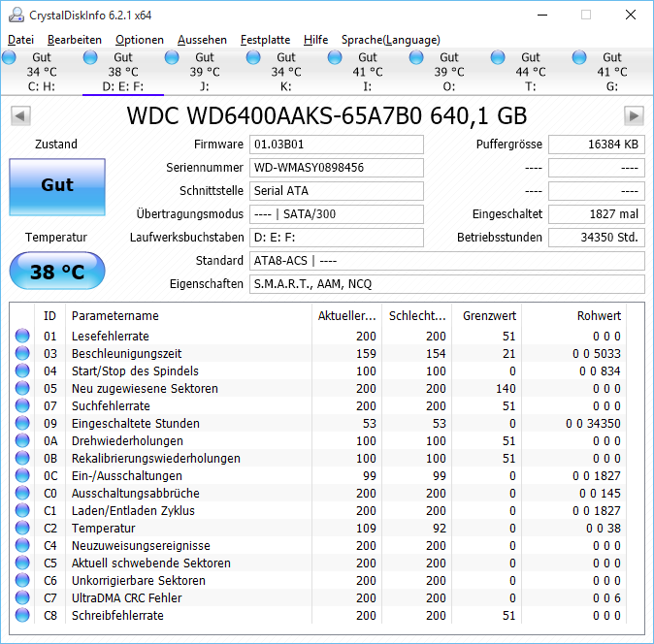Open the Hilfe menu

[x=315, y=40]
